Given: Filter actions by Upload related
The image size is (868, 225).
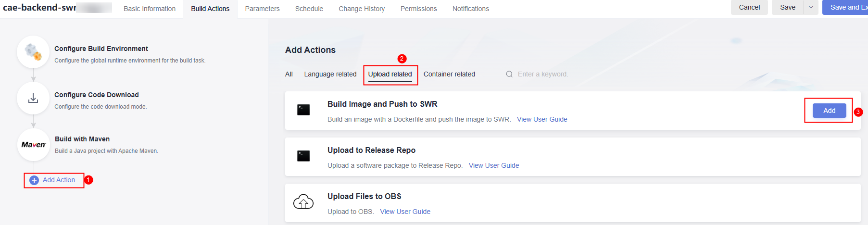Looking at the screenshot, I should pyautogui.click(x=390, y=74).
